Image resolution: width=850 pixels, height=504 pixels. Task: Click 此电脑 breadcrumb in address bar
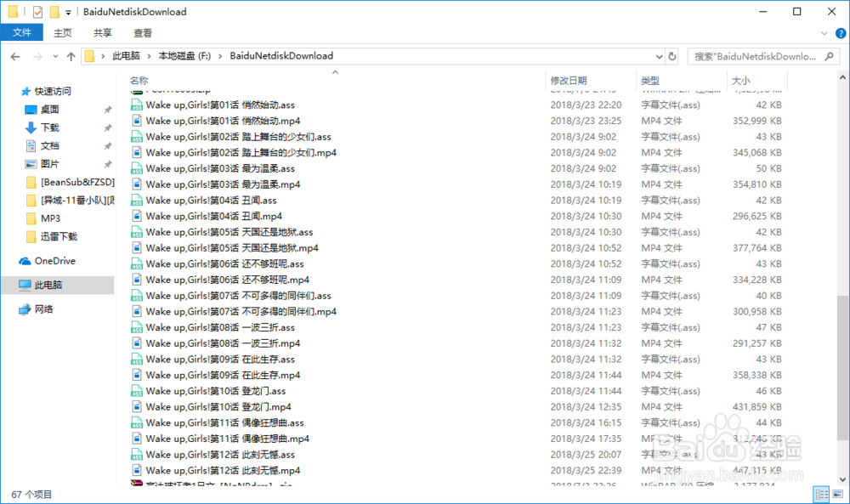[127, 56]
